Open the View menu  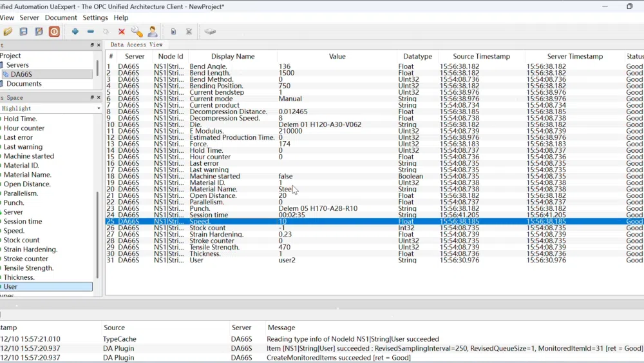[7, 17]
